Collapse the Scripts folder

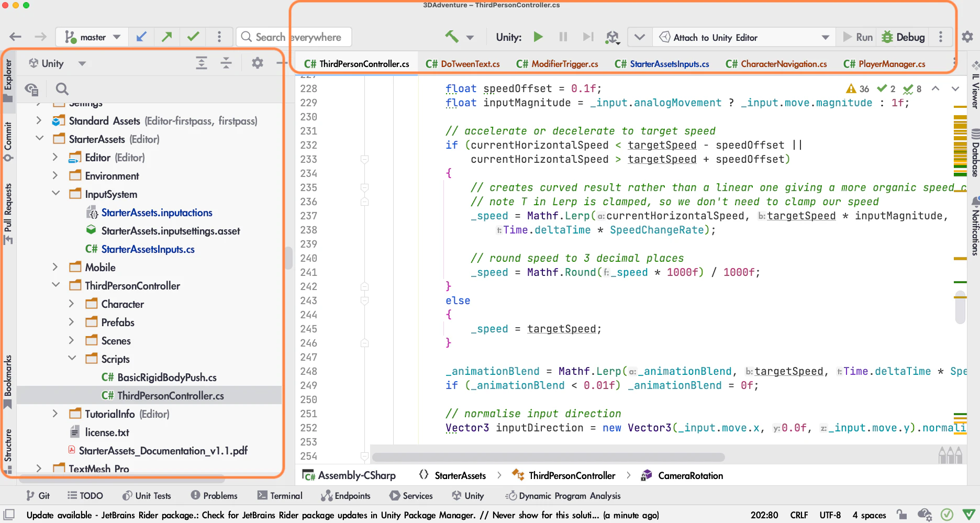click(72, 359)
